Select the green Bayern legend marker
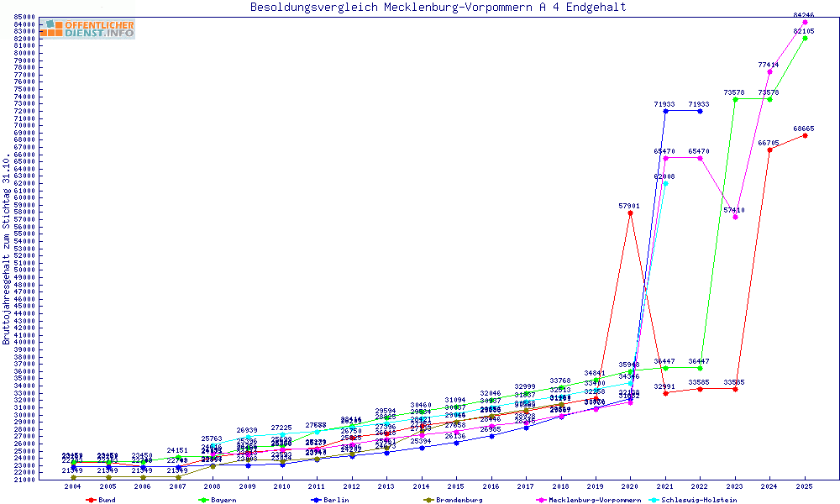Viewport: 840px width, 504px height. [203, 500]
